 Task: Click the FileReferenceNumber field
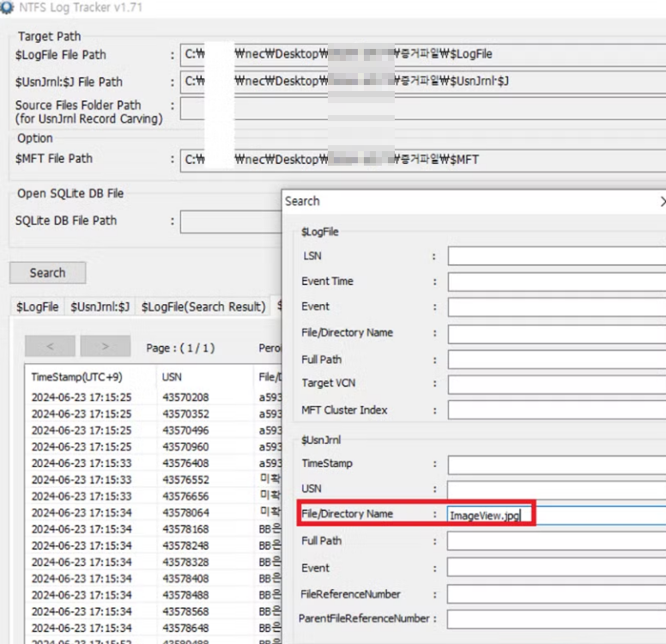tap(557, 594)
